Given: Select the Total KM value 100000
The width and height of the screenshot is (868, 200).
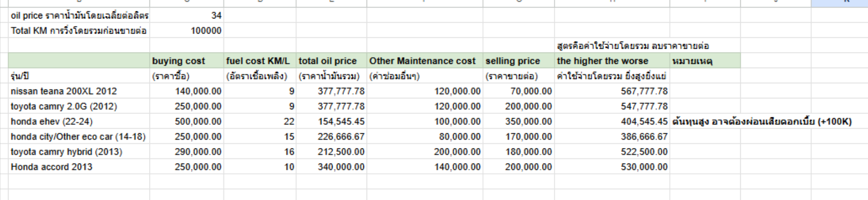Looking at the screenshot, I should [x=187, y=31].
